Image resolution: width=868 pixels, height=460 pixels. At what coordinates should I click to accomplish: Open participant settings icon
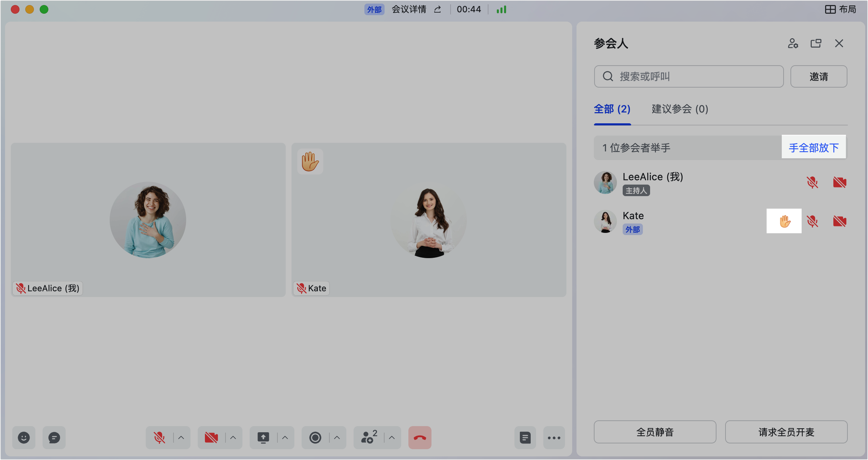click(x=793, y=43)
